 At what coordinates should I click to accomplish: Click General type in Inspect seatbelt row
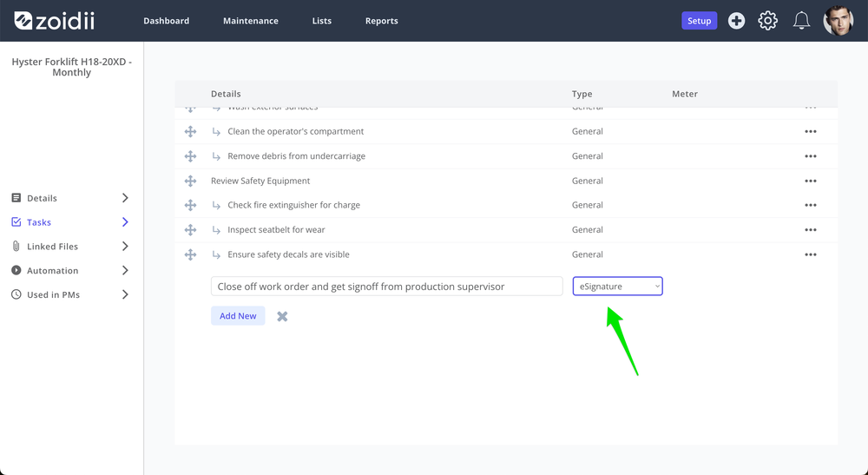pos(588,230)
